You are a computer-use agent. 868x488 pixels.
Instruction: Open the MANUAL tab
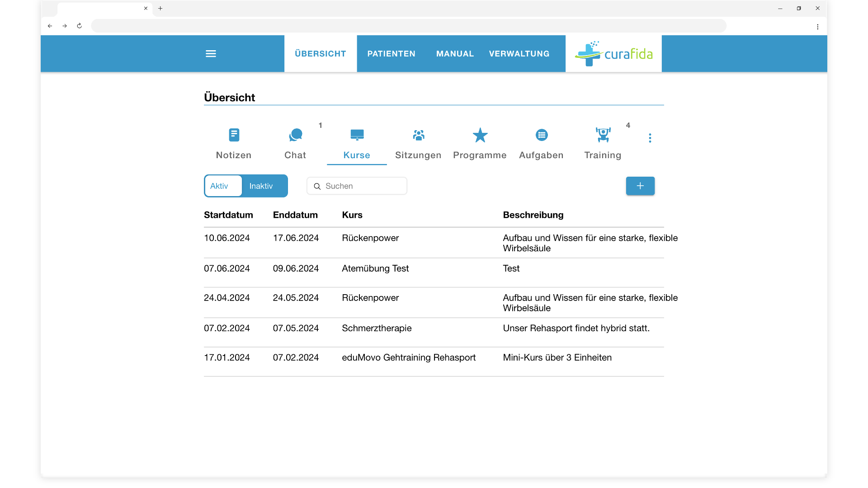pos(455,54)
